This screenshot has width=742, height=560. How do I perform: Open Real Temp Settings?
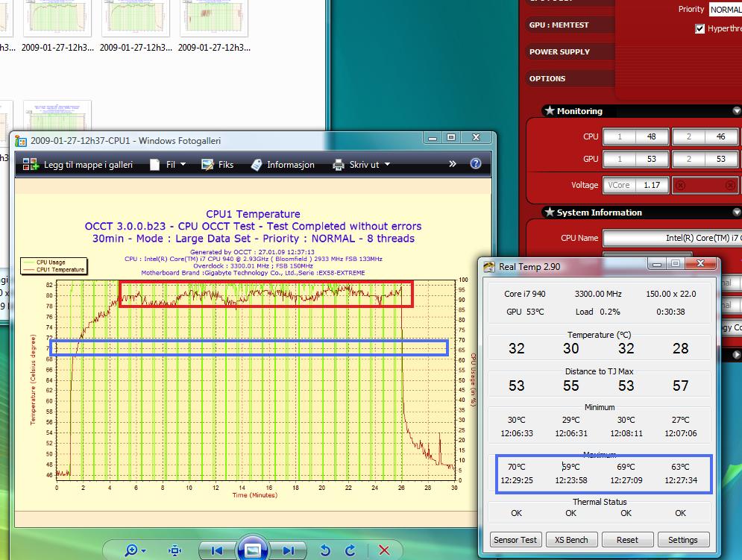point(683,540)
